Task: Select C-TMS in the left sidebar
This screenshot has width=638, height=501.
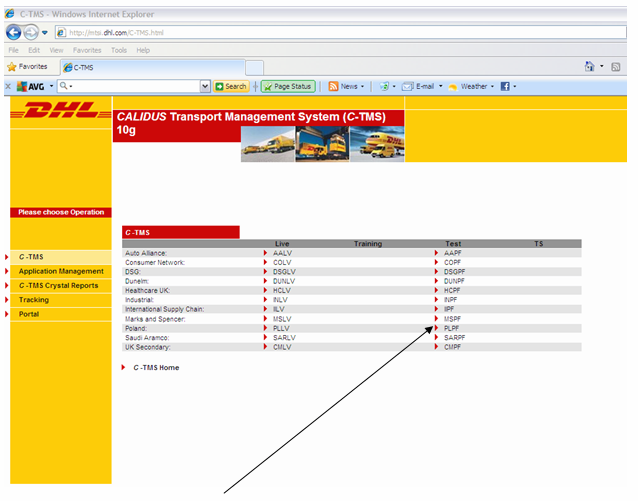Action: tap(31, 257)
